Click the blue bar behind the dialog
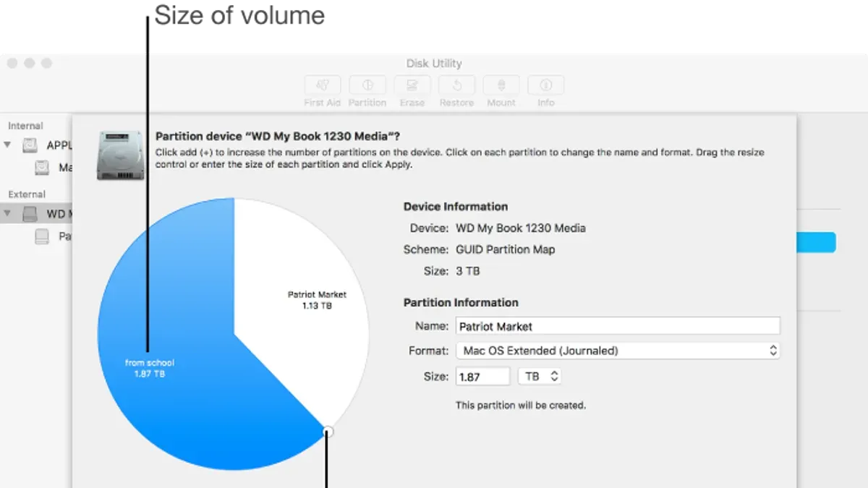Screen dimensions: 868x488 coord(816,242)
